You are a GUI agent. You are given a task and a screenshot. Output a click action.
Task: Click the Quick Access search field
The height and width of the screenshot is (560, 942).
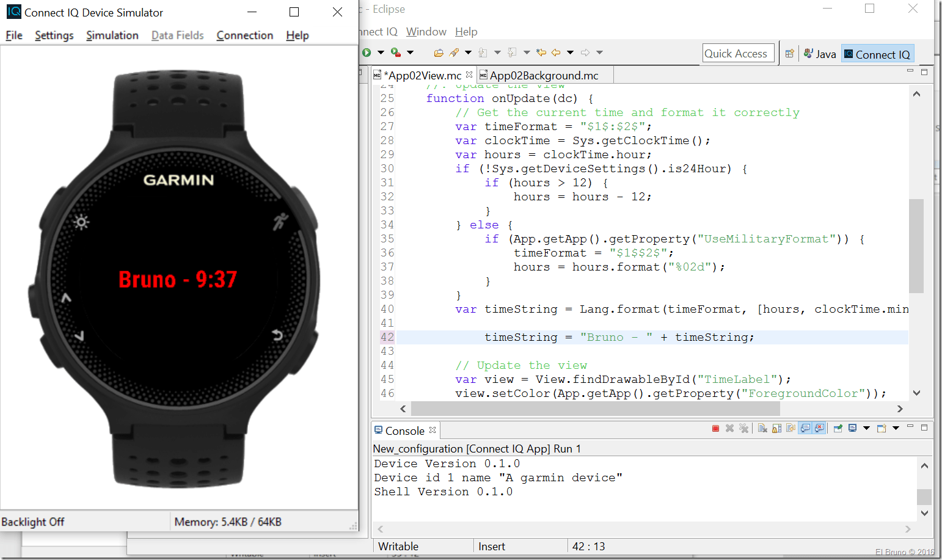tap(738, 54)
